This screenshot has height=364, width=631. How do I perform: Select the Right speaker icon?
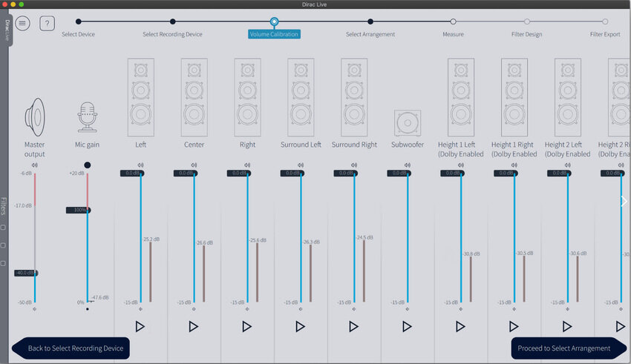coord(247,98)
